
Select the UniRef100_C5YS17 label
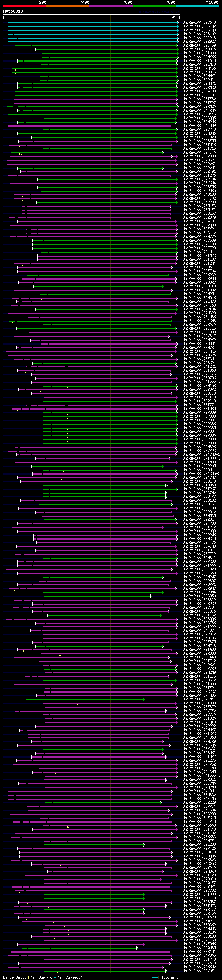click(x=199, y=336)
